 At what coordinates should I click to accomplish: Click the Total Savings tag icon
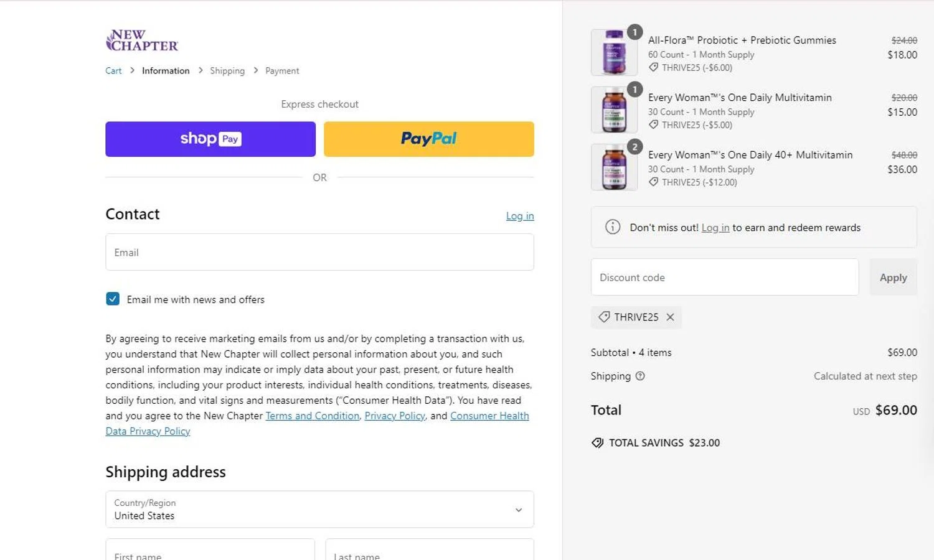click(x=597, y=443)
